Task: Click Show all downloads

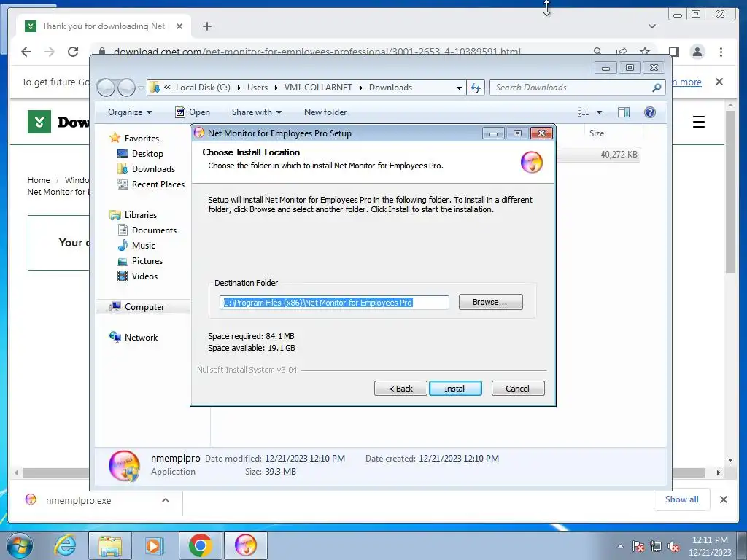Action: coord(682,499)
